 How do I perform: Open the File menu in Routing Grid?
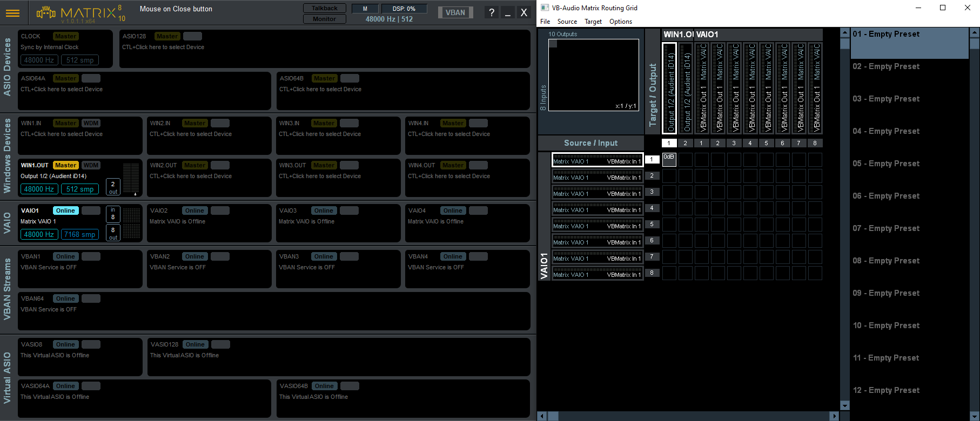click(545, 22)
